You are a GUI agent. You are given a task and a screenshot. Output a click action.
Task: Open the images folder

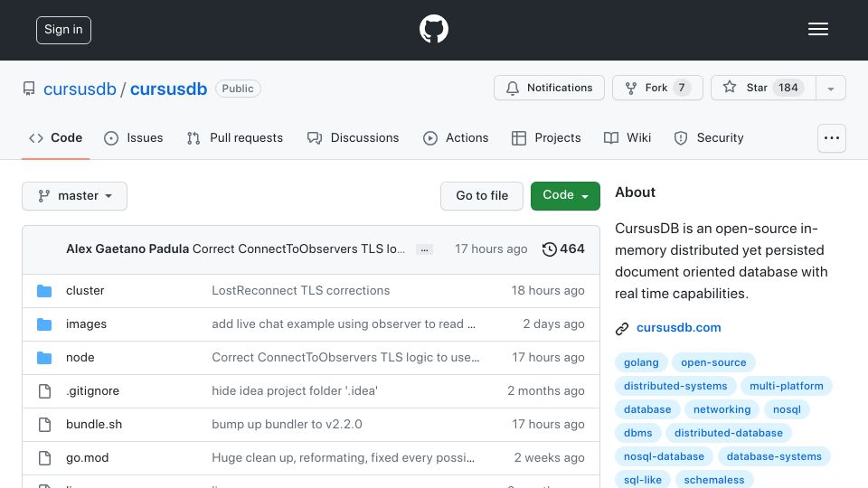point(87,324)
